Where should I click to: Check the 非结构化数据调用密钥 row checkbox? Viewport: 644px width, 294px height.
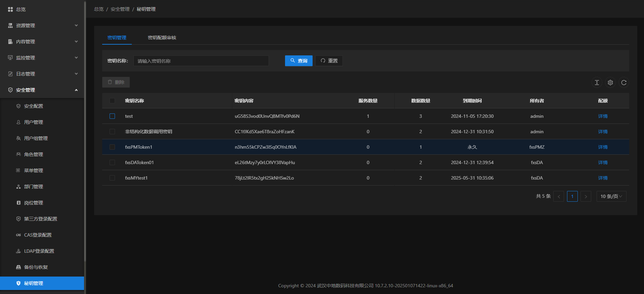coord(112,132)
